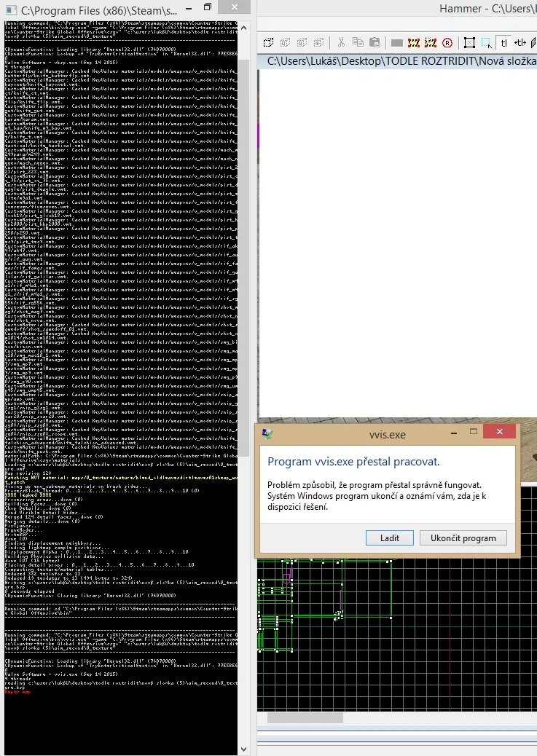Click up arrow of the console scrollbar
This screenshot has width=537, height=756.
243,28
